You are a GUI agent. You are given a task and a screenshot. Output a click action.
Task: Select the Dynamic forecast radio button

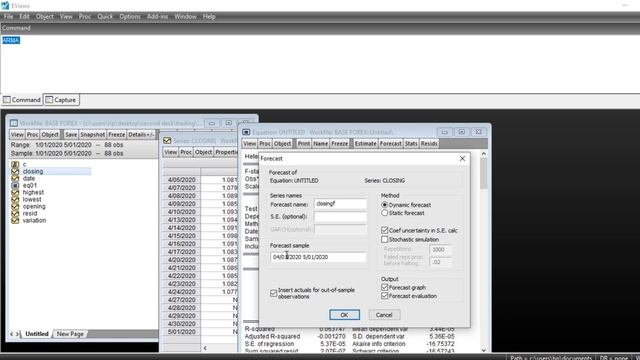tap(384, 205)
